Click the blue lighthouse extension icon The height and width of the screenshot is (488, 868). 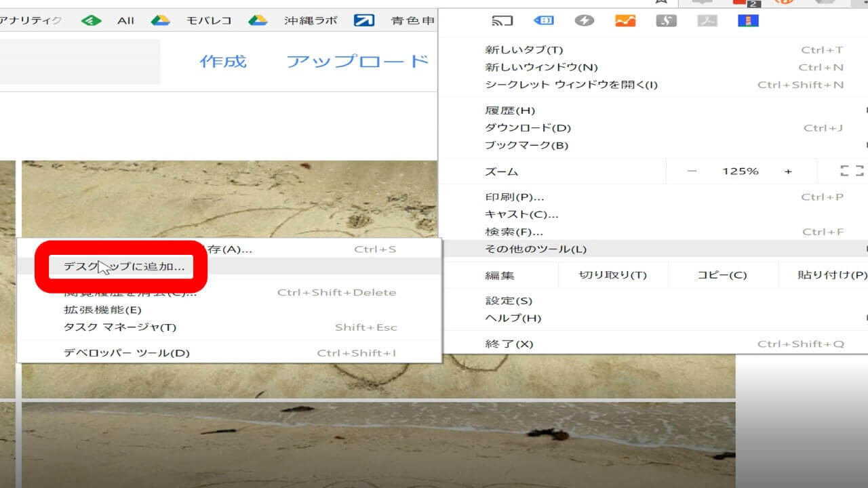(x=747, y=20)
